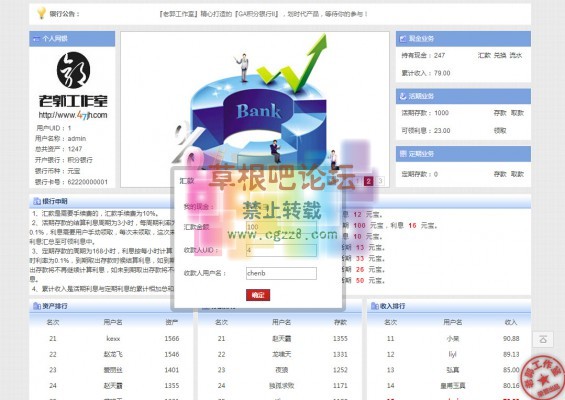Click the card icon in the 个人网银 header
The width and height of the screenshot is (565, 400).
tap(36, 39)
